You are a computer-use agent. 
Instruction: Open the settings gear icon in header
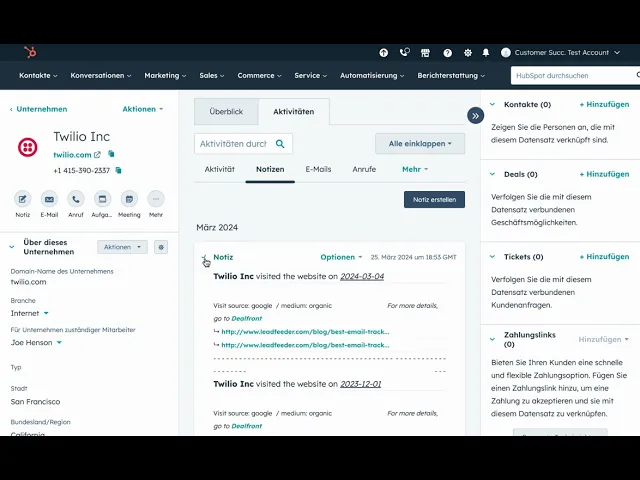[468, 53]
